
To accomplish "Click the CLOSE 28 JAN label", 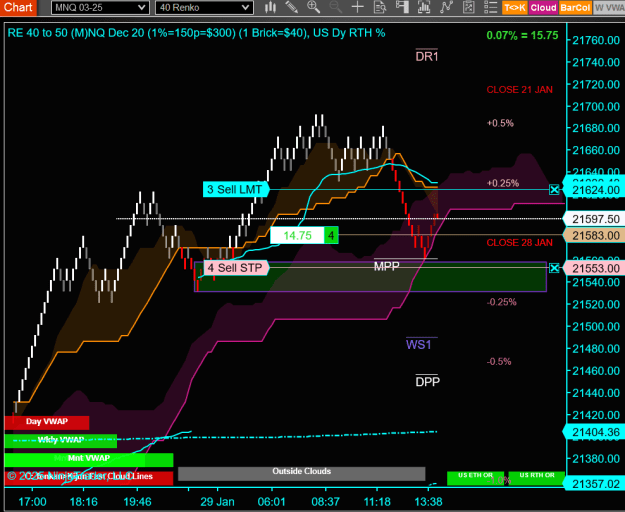I will (x=519, y=243).
